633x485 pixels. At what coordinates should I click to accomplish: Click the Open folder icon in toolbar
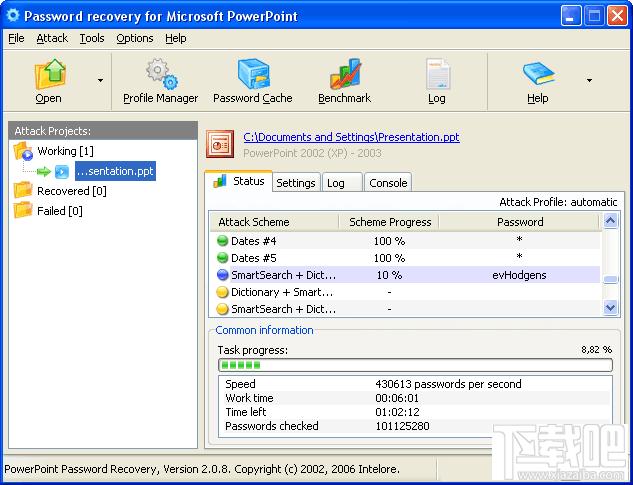pos(50,74)
